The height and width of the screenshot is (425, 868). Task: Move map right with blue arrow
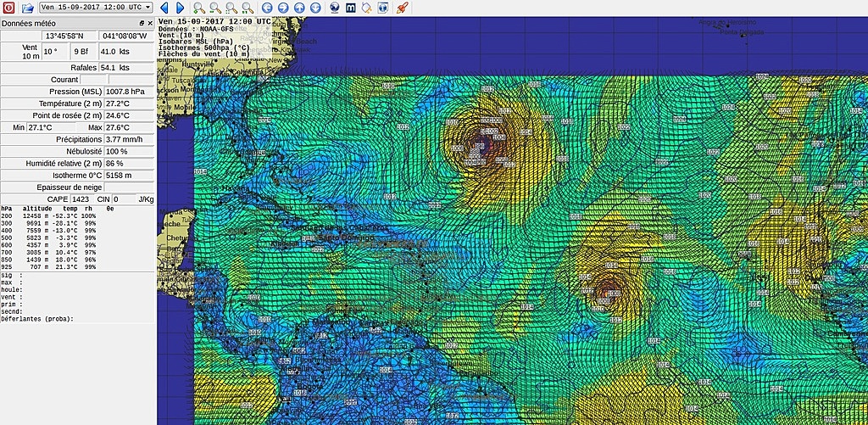pyautogui.click(x=283, y=8)
